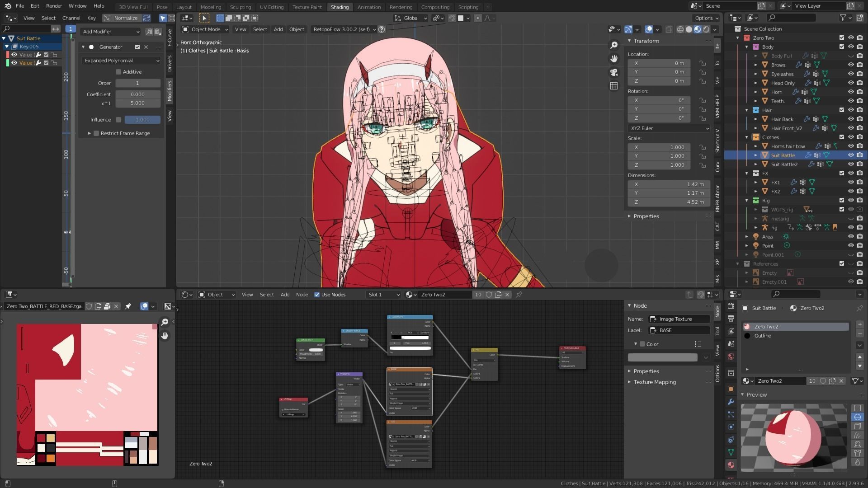
Task: Switch to UV Editing workspace tab
Action: [272, 7]
